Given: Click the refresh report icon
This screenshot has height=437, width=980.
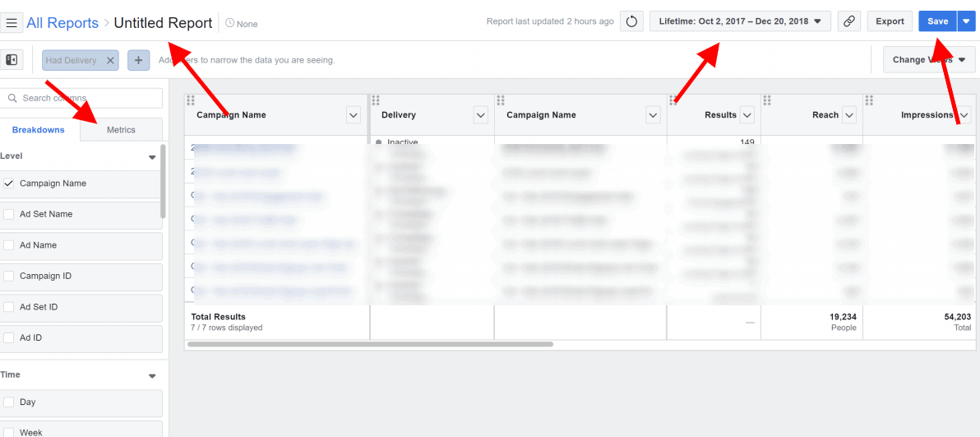Looking at the screenshot, I should [631, 21].
